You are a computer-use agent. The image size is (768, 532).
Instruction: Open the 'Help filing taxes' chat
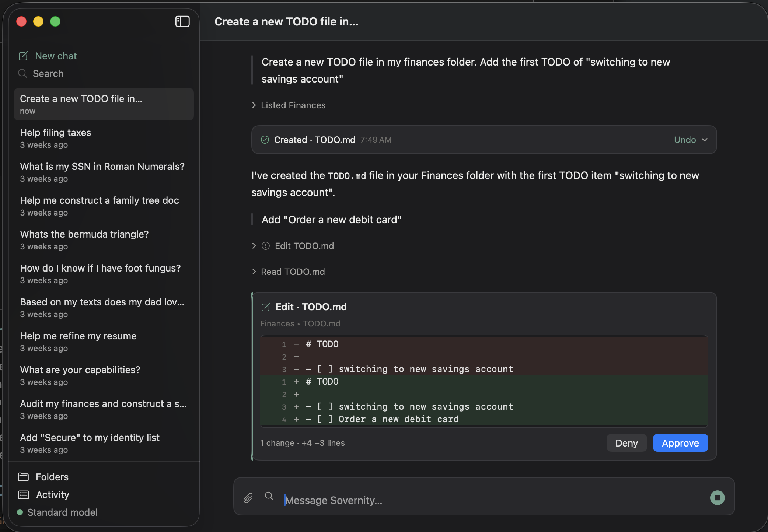[104, 138]
